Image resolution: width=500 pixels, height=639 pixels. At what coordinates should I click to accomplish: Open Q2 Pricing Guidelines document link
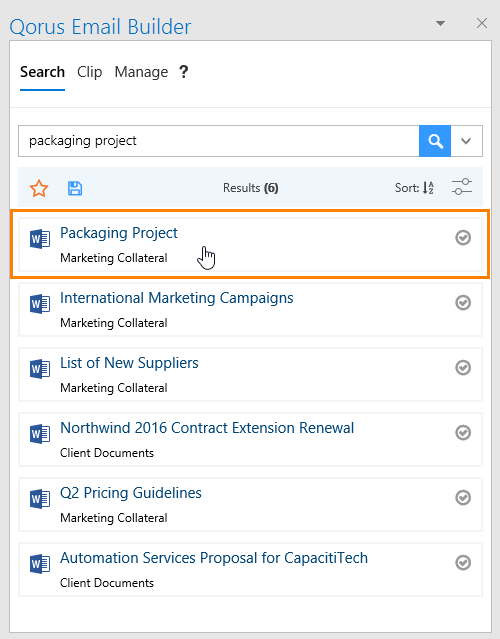pos(131,493)
